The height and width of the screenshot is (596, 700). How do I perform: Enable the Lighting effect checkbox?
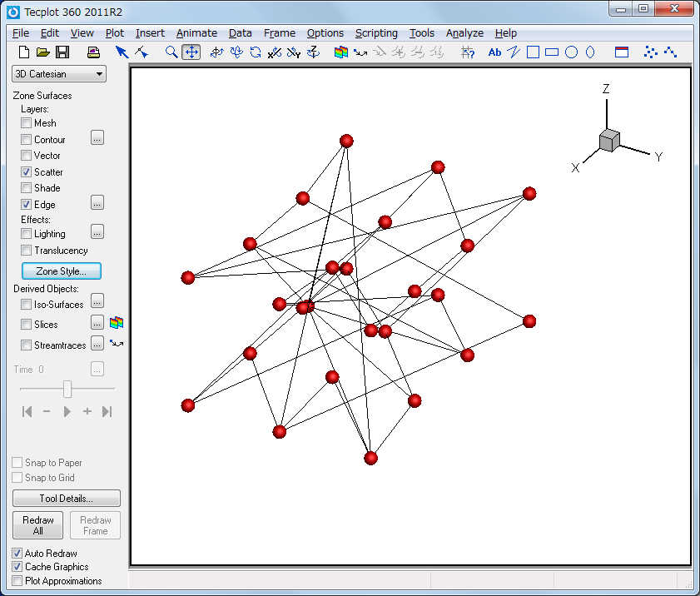click(x=27, y=234)
